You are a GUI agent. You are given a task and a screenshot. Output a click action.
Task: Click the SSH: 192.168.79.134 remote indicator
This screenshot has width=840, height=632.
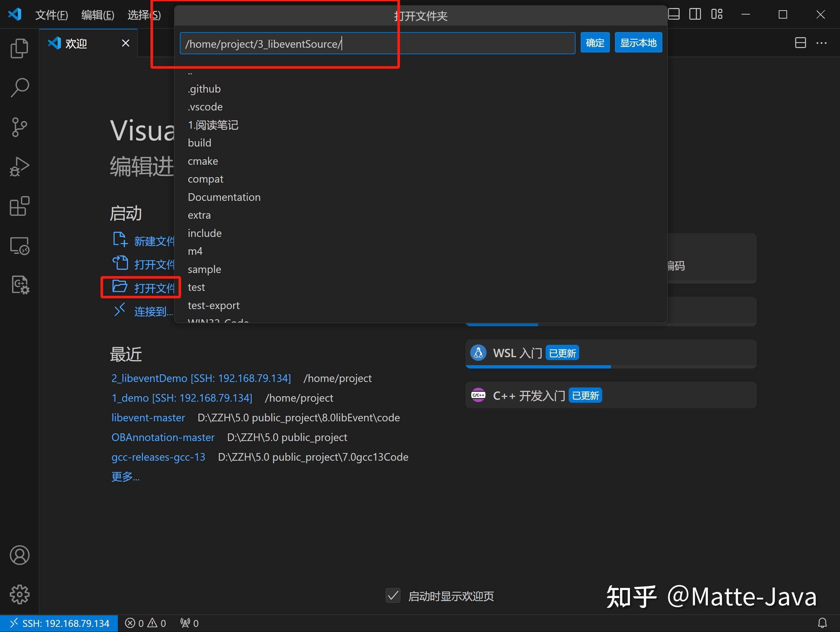[59, 623]
